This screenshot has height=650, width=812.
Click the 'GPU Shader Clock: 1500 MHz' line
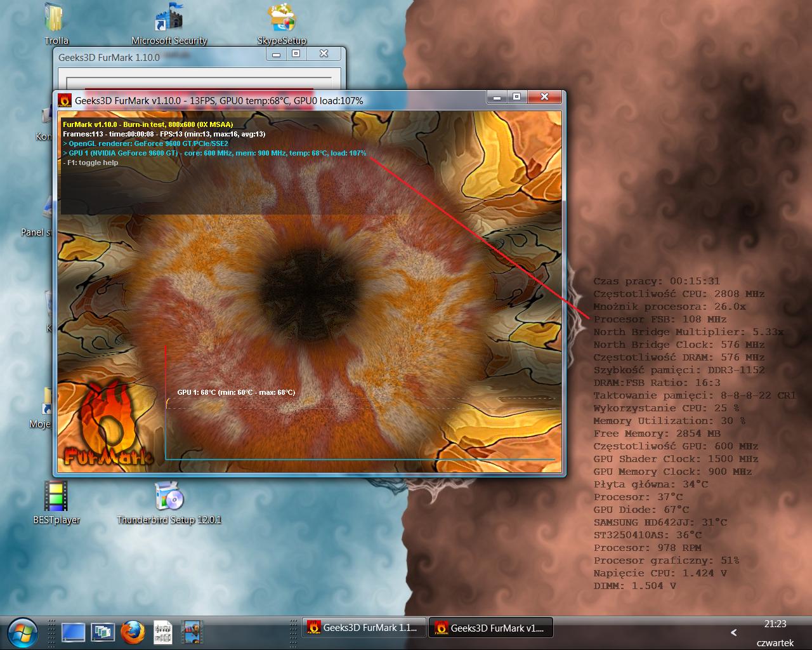pyautogui.click(x=676, y=459)
